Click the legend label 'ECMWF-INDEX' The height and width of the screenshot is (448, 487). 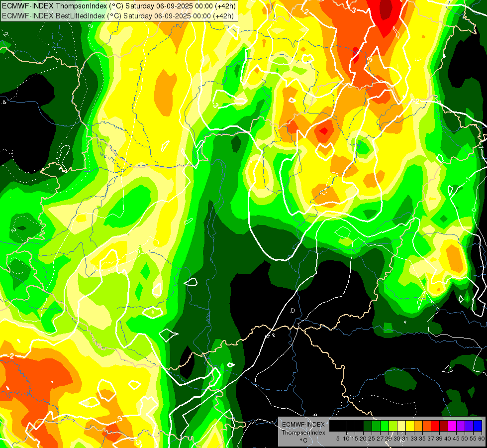point(303,425)
